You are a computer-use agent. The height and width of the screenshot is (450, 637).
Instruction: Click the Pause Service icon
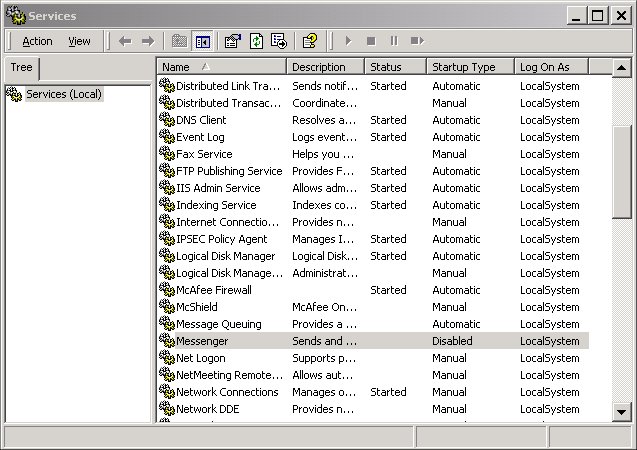coord(393,41)
